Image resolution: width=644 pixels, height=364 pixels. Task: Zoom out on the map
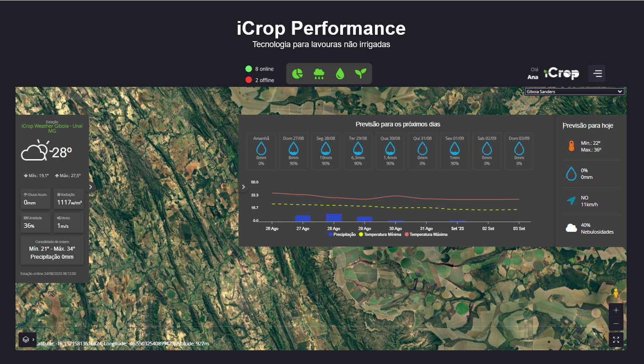(x=616, y=324)
